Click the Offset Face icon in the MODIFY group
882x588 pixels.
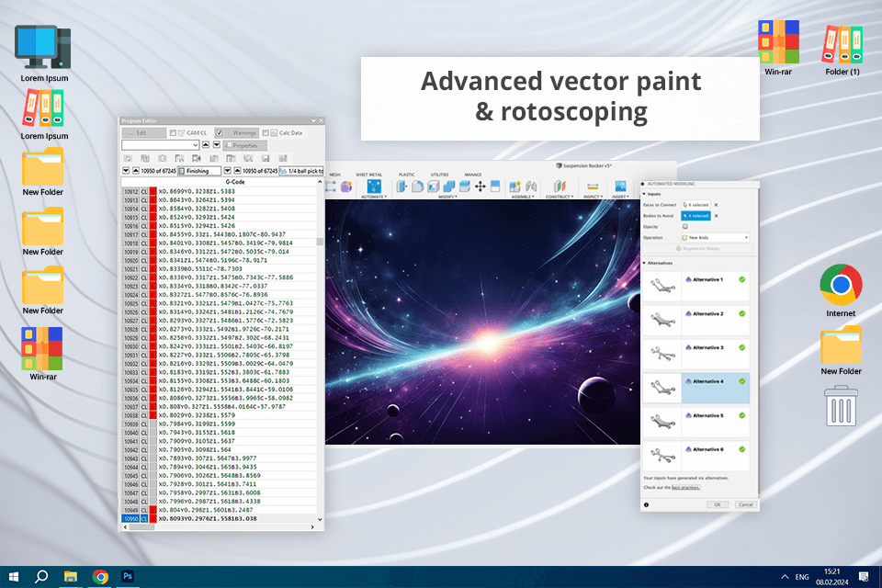[x=465, y=187]
